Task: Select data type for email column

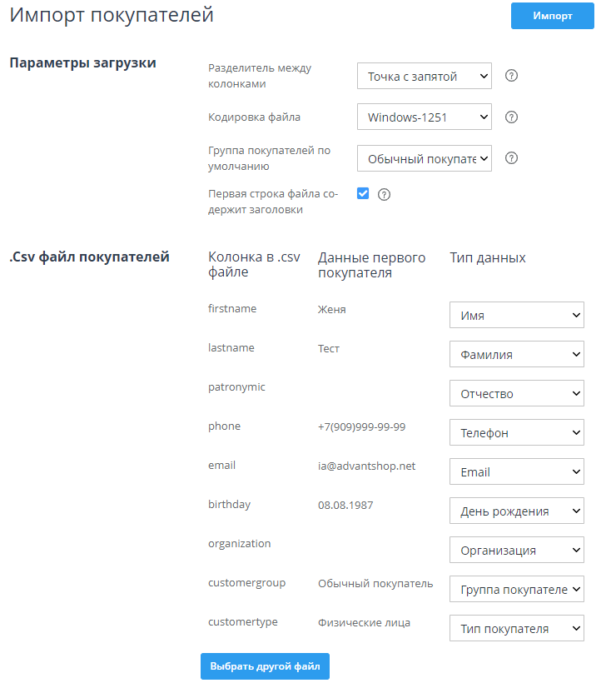Action: 516,471
